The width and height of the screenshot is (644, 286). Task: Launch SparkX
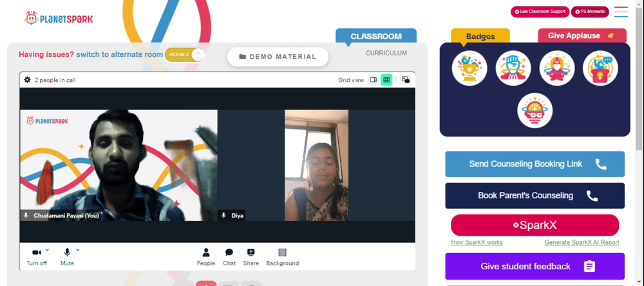pos(535,225)
